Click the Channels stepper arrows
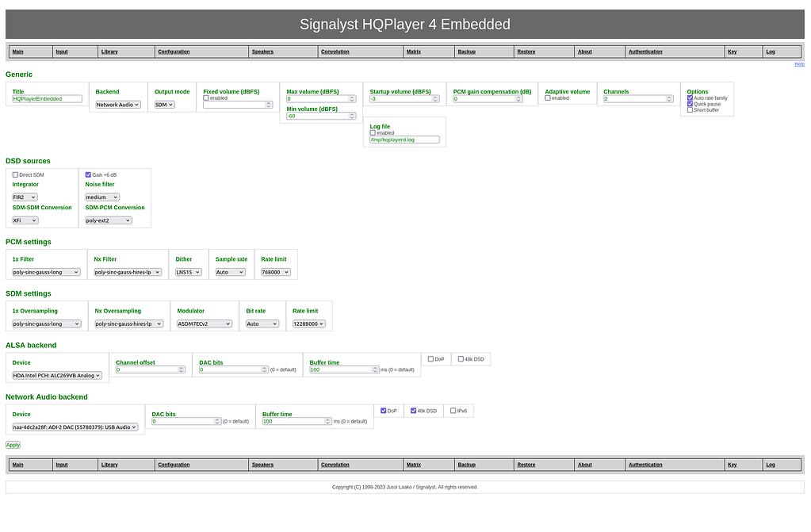This screenshot has width=811, height=532. coord(669,99)
